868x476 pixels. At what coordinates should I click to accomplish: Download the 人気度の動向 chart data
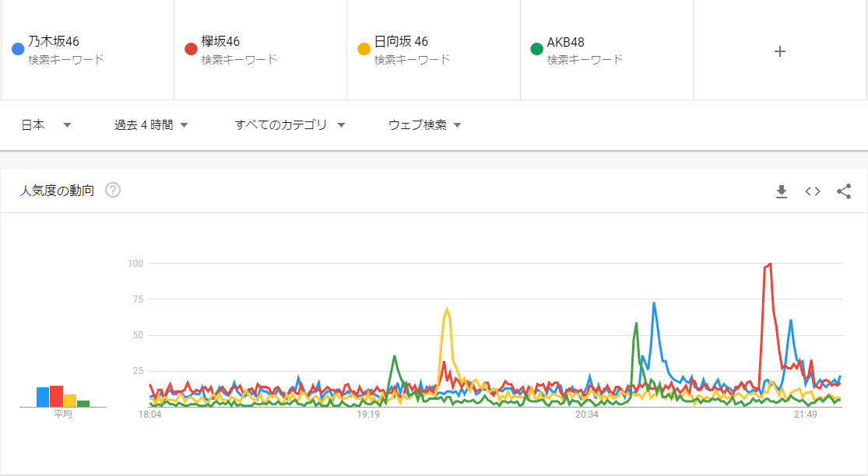point(782,191)
